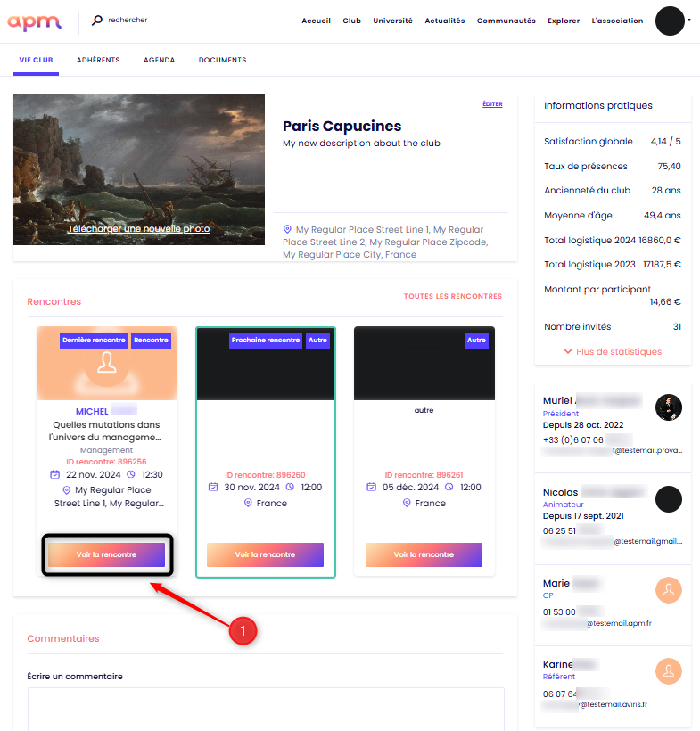
Task: Click the club address location pin icon
Action: [x=287, y=229]
